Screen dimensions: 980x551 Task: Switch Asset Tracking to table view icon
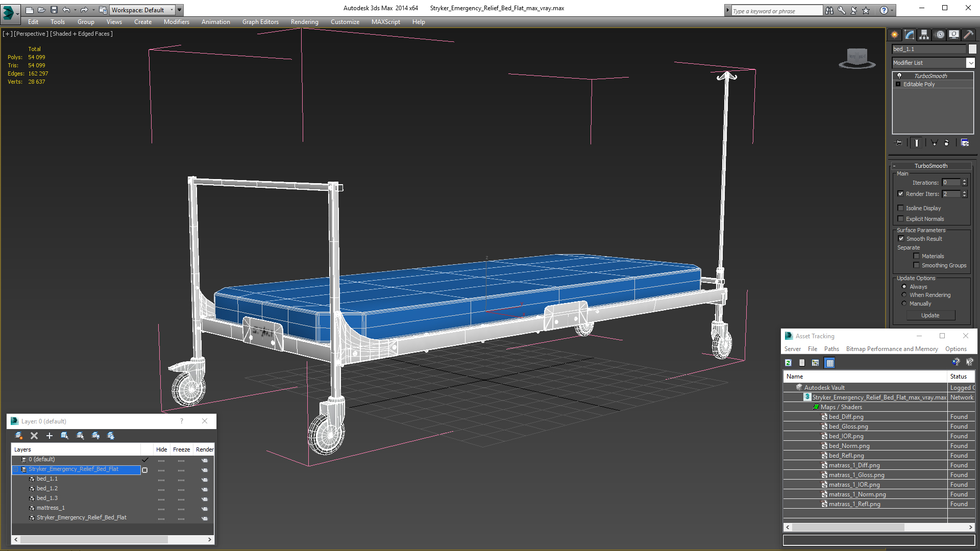[x=830, y=363]
